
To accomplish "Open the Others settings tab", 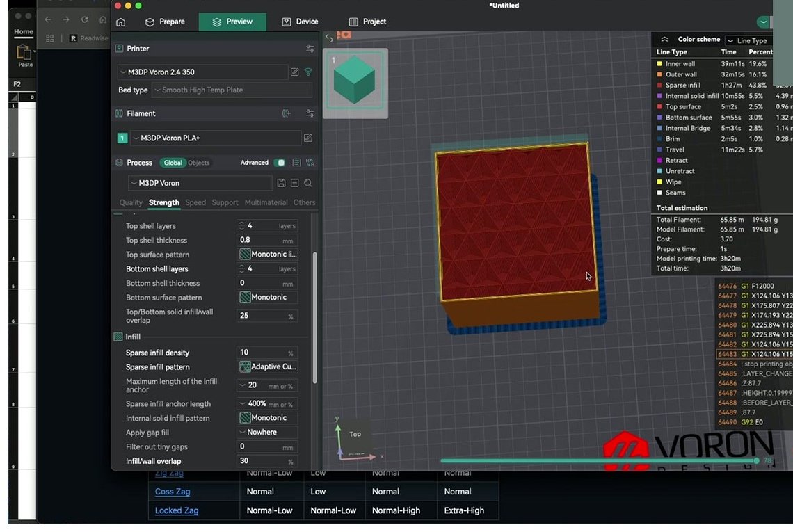I will (304, 202).
